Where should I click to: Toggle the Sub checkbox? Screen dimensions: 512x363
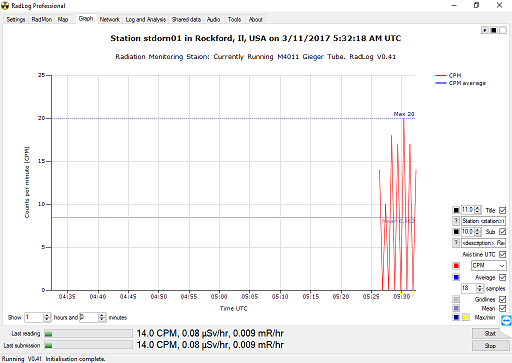pyautogui.click(x=502, y=231)
